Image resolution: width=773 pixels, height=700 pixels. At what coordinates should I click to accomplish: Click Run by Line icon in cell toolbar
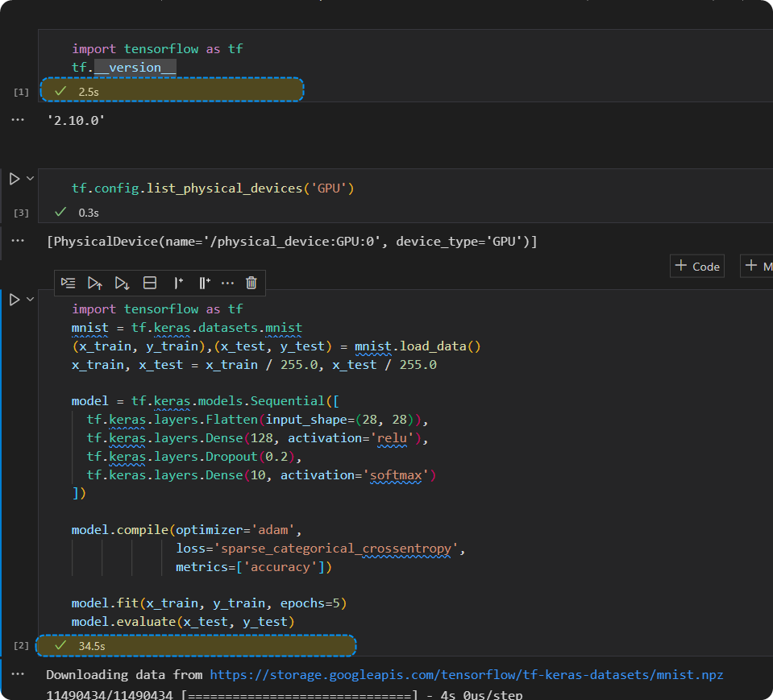click(69, 283)
